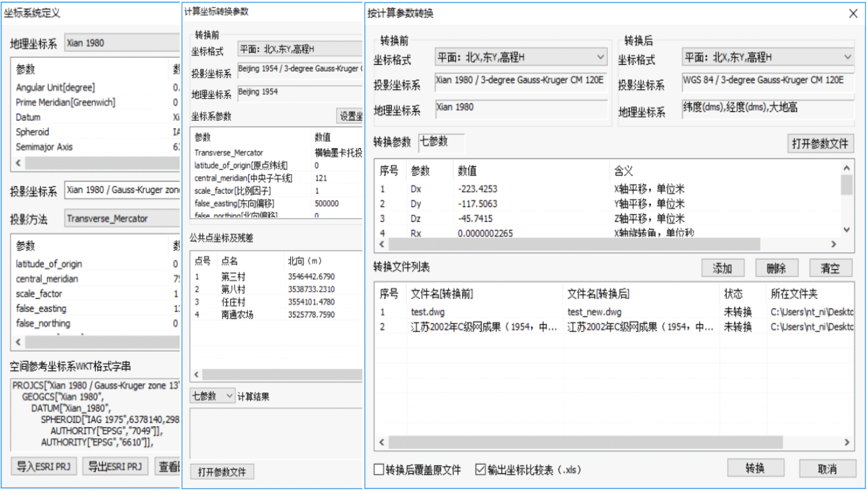Close the 按计算参数转换 dialog
Image resolution: width=868 pixels, height=491 pixels.
point(853,14)
